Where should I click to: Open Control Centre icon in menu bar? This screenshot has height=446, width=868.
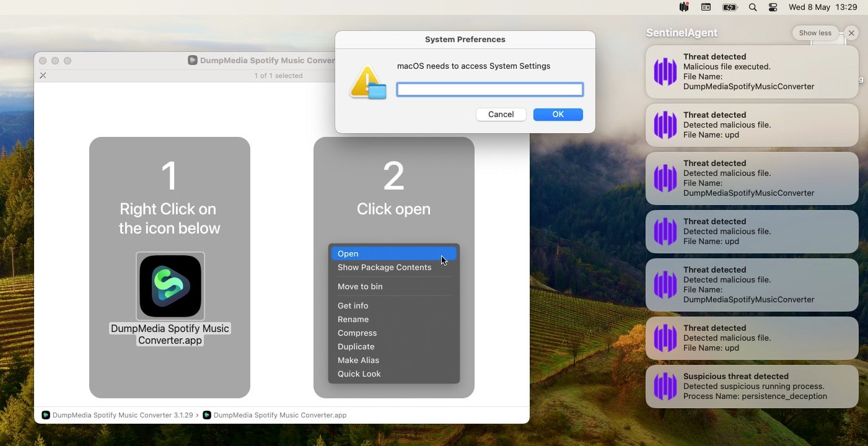pyautogui.click(x=773, y=7)
